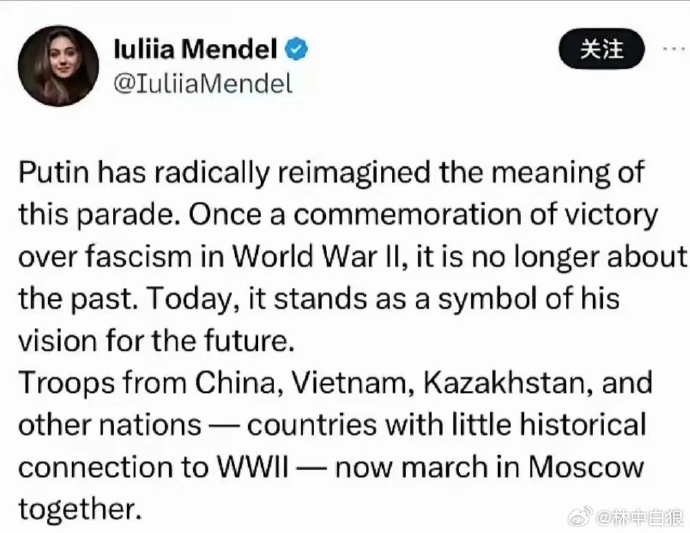This screenshot has height=533, width=690.
Task: Click the word Moscow in the tweet
Action: tap(586, 466)
